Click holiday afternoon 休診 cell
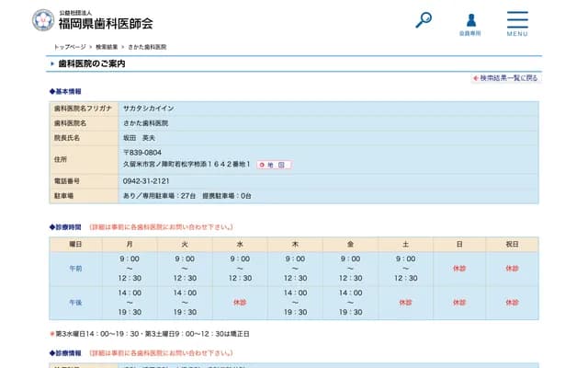The image size is (588, 368). [513, 303]
